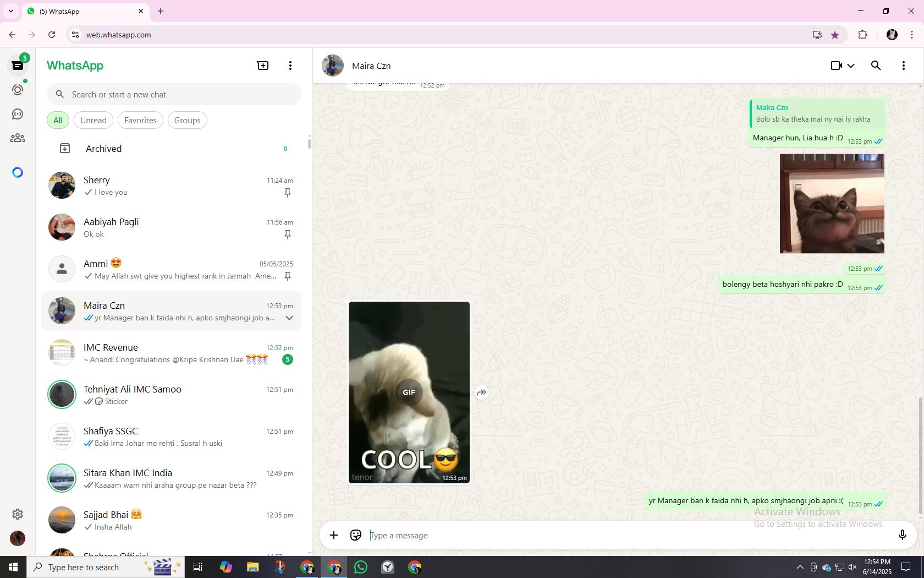Screen dimensions: 924x578
Task: Open emoji and sticker picker
Action: coord(356,535)
